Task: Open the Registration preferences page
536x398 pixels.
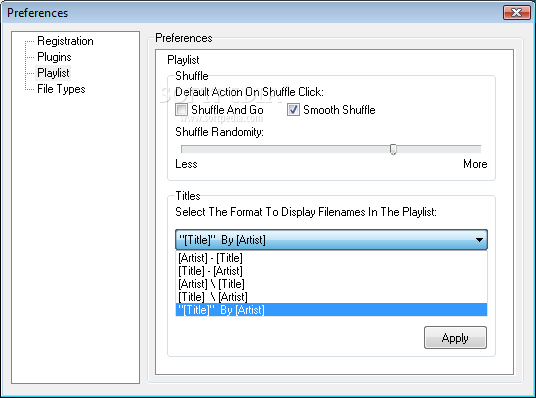Action: pos(65,41)
